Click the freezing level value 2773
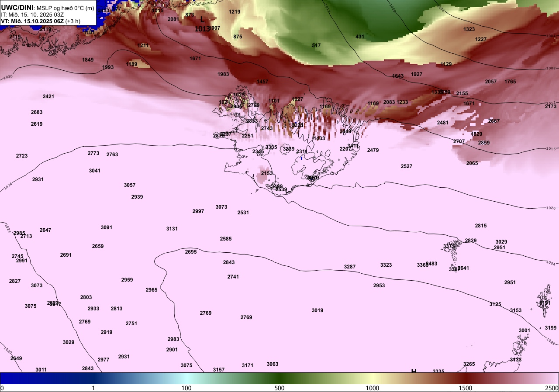Screen dimensions: 559x392 (93, 153)
